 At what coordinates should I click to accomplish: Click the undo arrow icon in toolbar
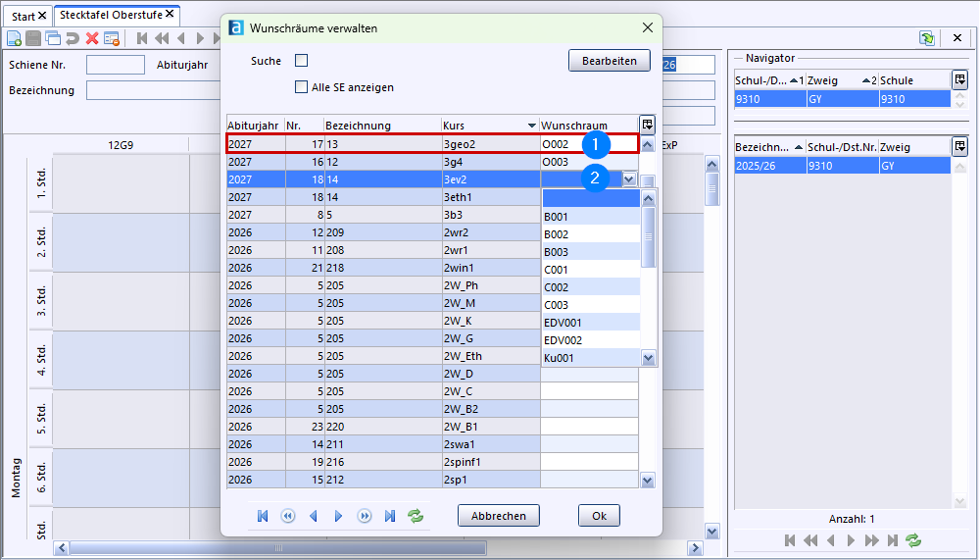point(73,38)
